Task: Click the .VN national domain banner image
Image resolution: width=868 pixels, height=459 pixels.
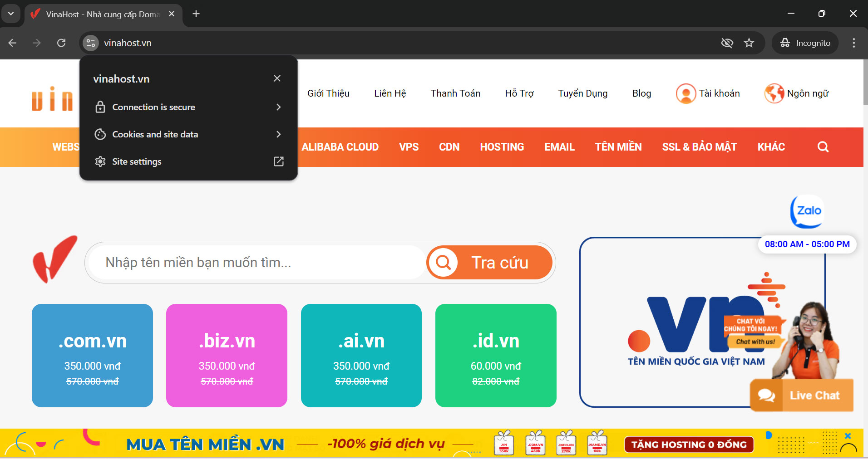Action: point(701,322)
